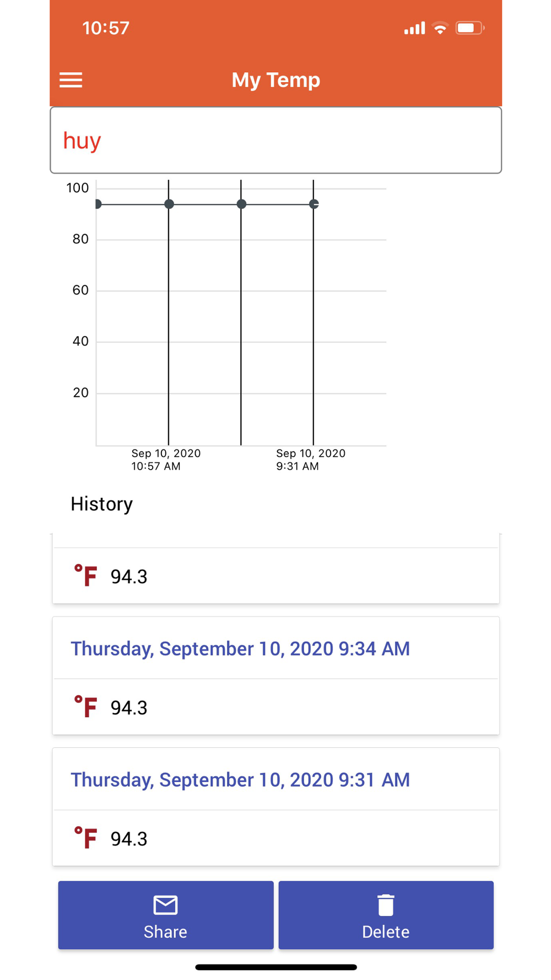Focus the "huy" name input field
This screenshot has width=551, height=980.
point(275,141)
